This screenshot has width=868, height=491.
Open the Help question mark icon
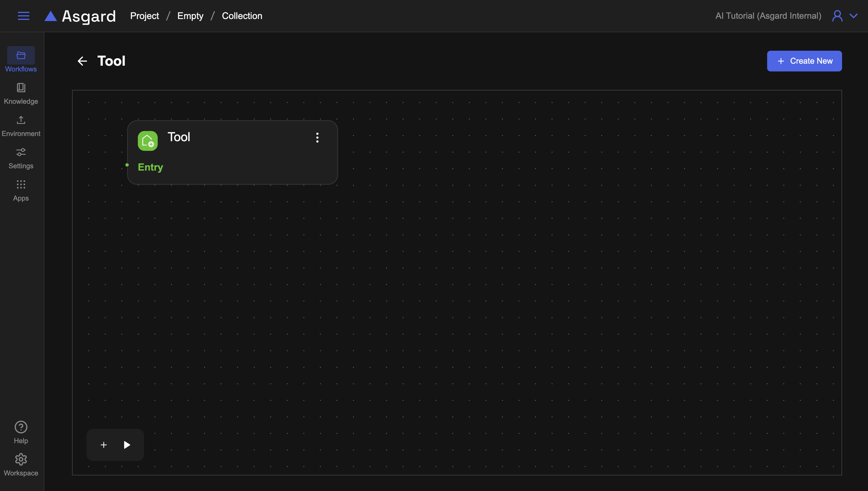pyautogui.click(x=21, y=427)
